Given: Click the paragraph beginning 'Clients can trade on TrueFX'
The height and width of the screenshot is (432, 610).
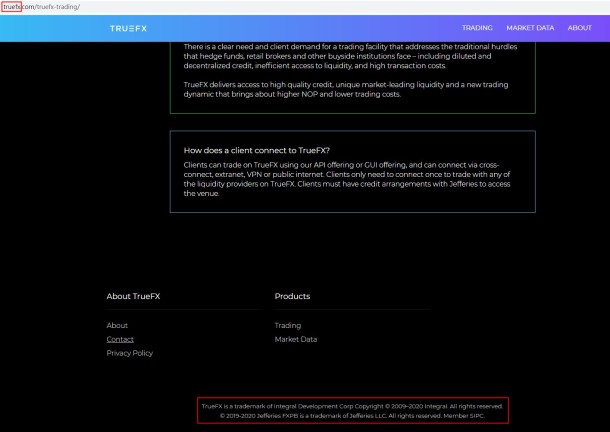Looking at the screenshot, I should (x=347, y=179).
